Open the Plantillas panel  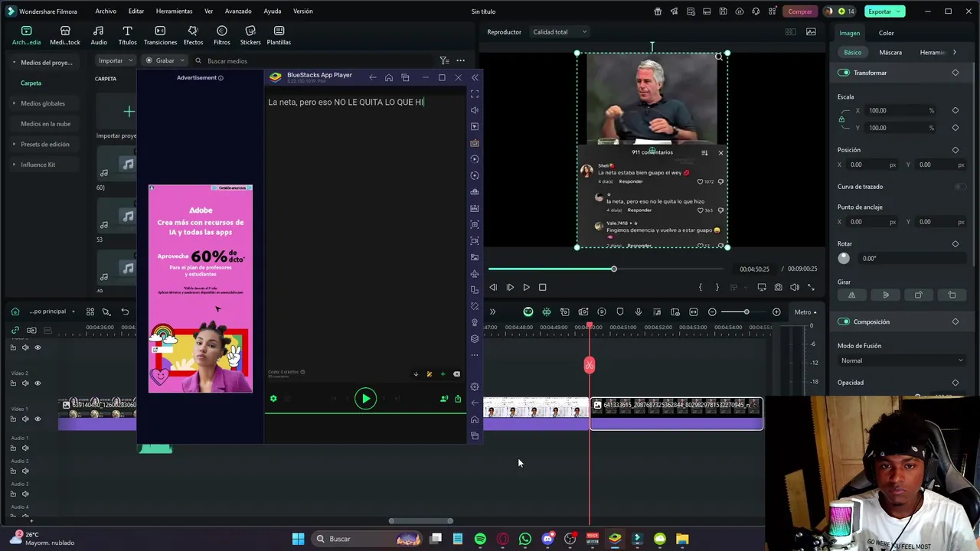[x=279, y=35]
